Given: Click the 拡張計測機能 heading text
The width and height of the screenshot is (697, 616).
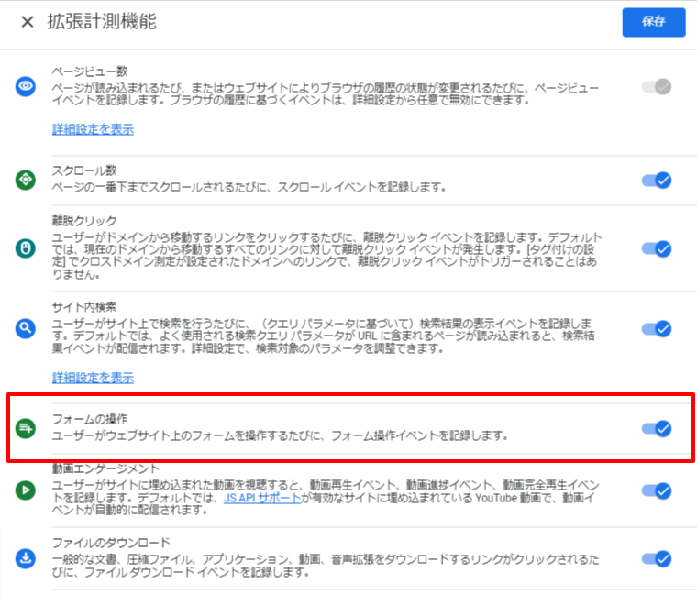Looking at the screenshot, I should (102, 21).
